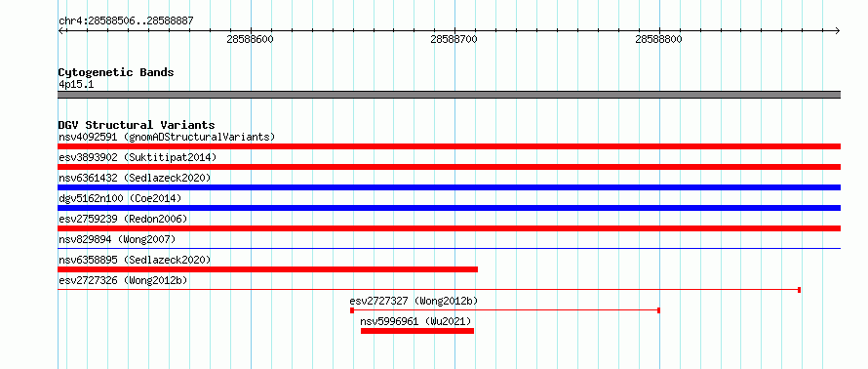Select the red nsv6358895 variant bar
The height and width of the screenshot is (369, 868).
[267, 269]
